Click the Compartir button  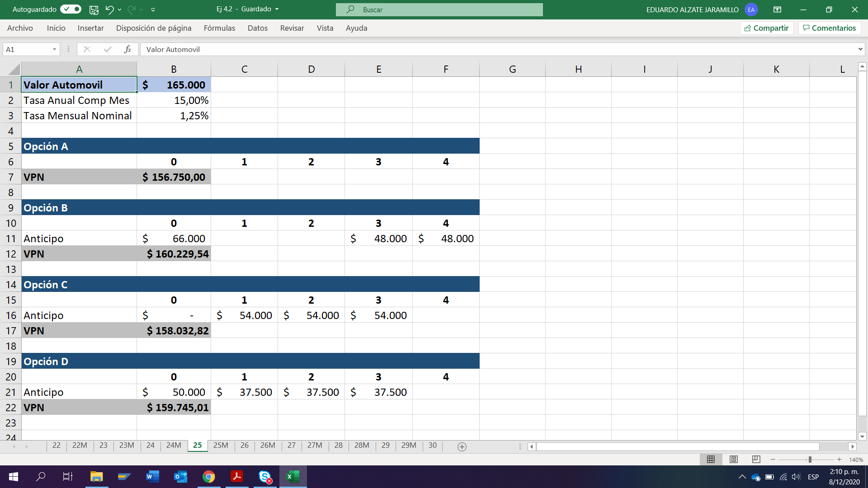pos(766,28)
